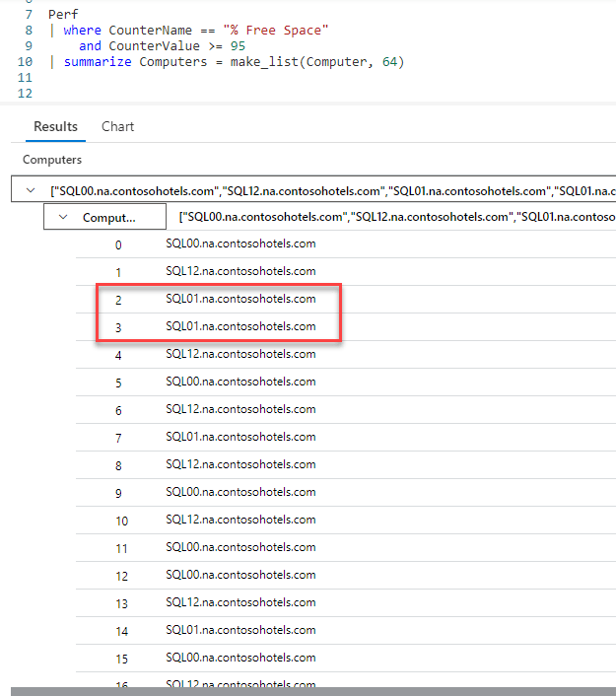Select array item 0 SQL00.na.contosohotels.com

tap(240, 244)
